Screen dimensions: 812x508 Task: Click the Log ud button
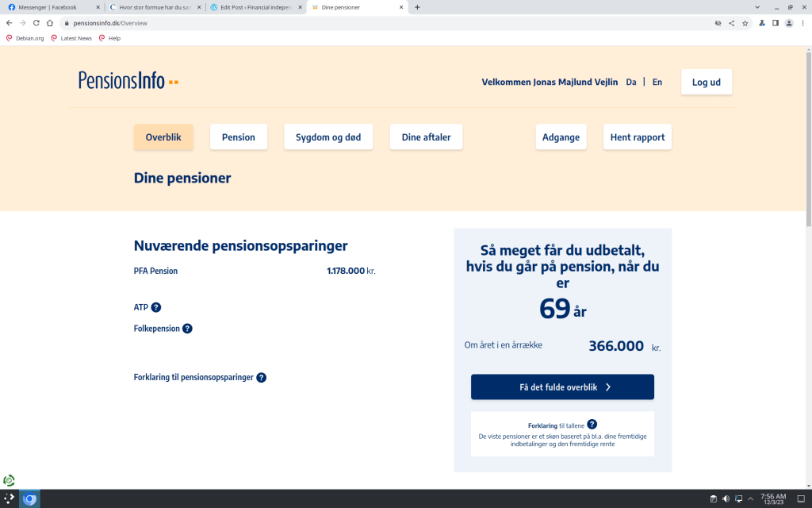click(706, 82)
